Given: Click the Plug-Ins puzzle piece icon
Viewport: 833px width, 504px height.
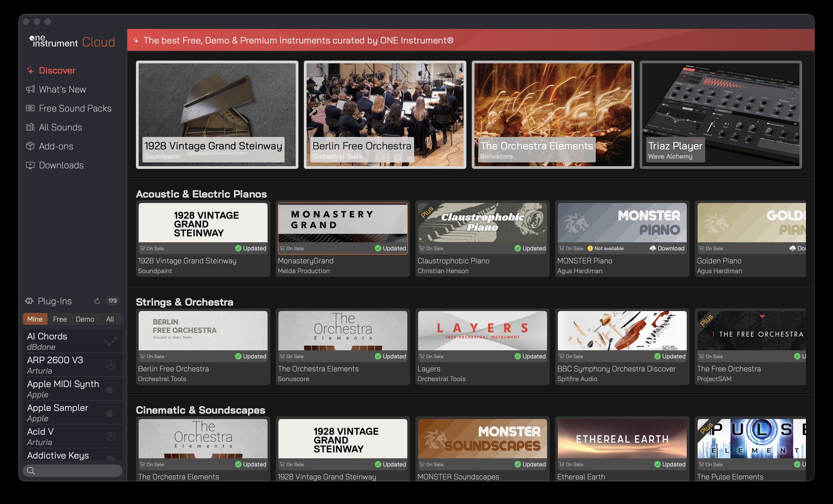Looking at the screenshot, I should (x=29, y=301).
